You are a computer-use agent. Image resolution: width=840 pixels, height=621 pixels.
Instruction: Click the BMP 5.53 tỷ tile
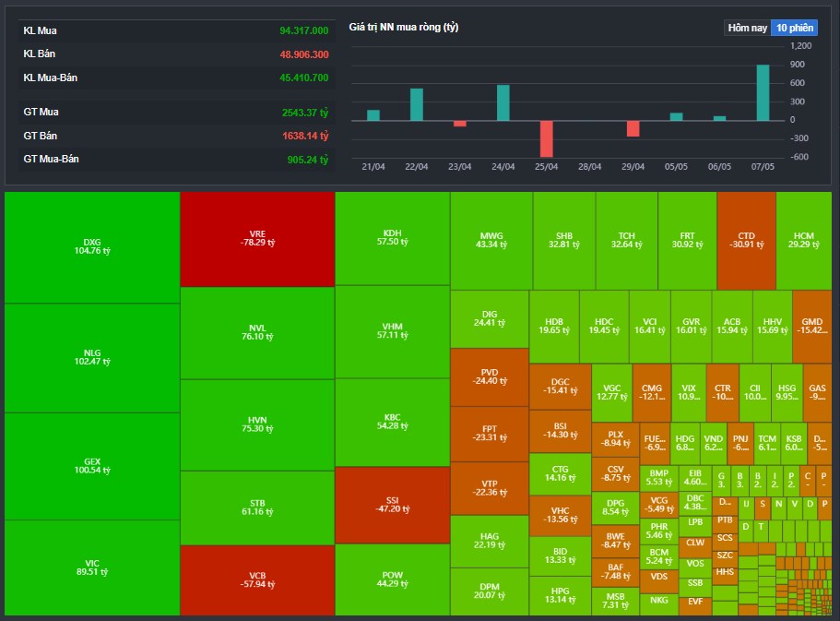(659, 478)
